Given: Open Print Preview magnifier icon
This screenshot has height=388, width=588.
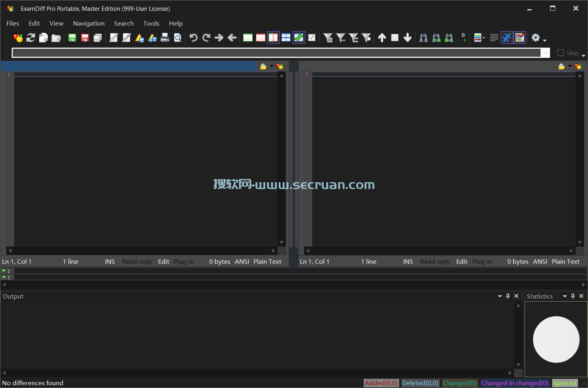Looking at the screenshot, I should [178, 38].
